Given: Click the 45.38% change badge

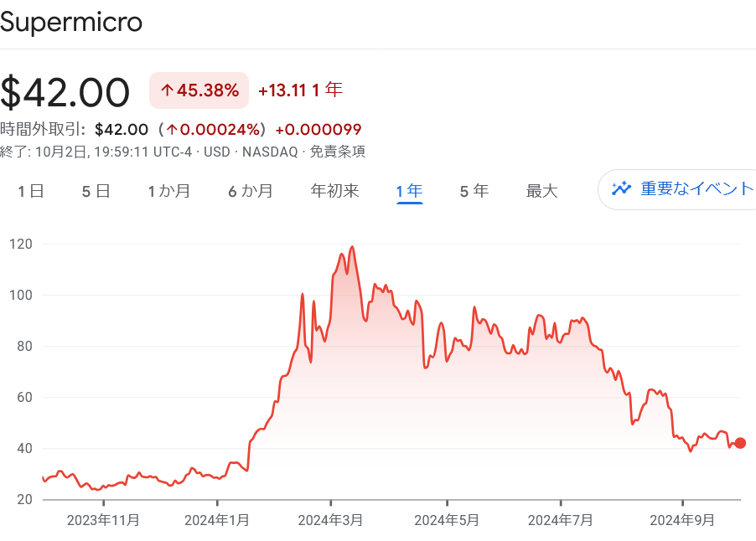Looking at the screenshot, I should click(199, 90).
